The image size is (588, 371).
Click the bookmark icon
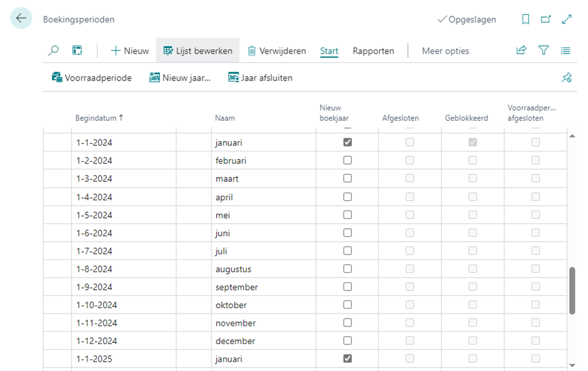tap(526, 20)
